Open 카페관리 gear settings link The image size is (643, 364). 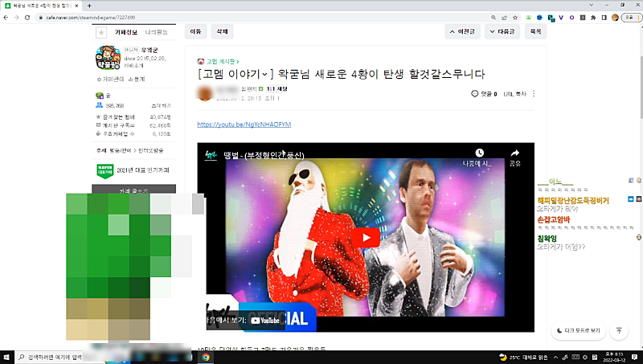coord(111,79)
